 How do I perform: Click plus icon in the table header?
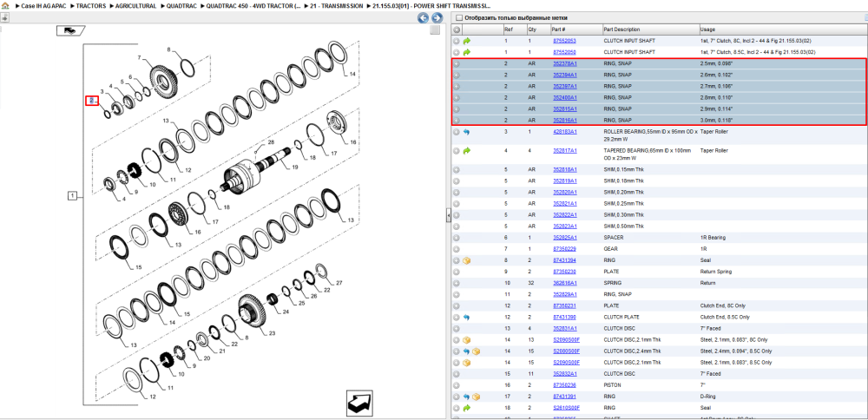(x=457, y=30)
